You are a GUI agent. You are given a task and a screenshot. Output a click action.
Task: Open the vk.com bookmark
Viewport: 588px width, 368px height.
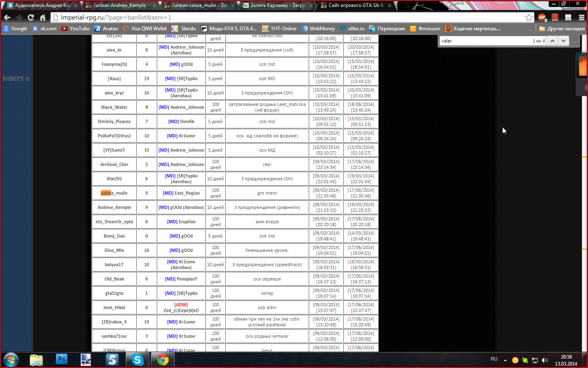(44, 29)
